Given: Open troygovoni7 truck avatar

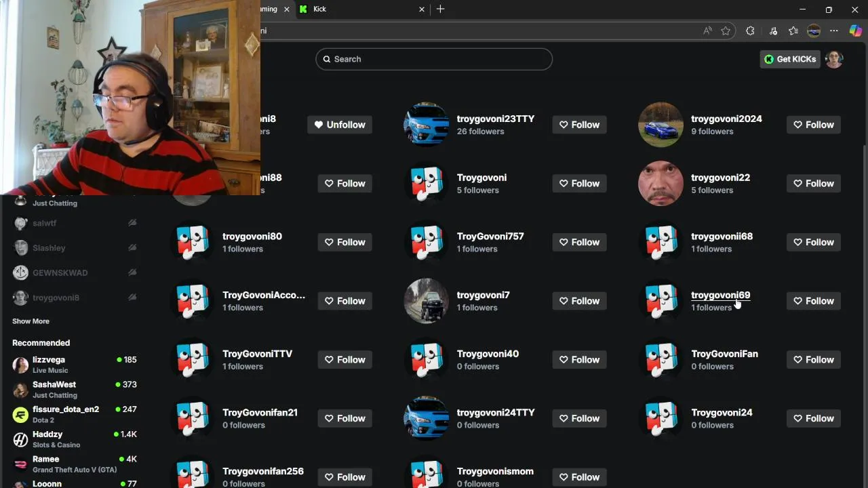Looking at the screenshot, I should 426,301.
